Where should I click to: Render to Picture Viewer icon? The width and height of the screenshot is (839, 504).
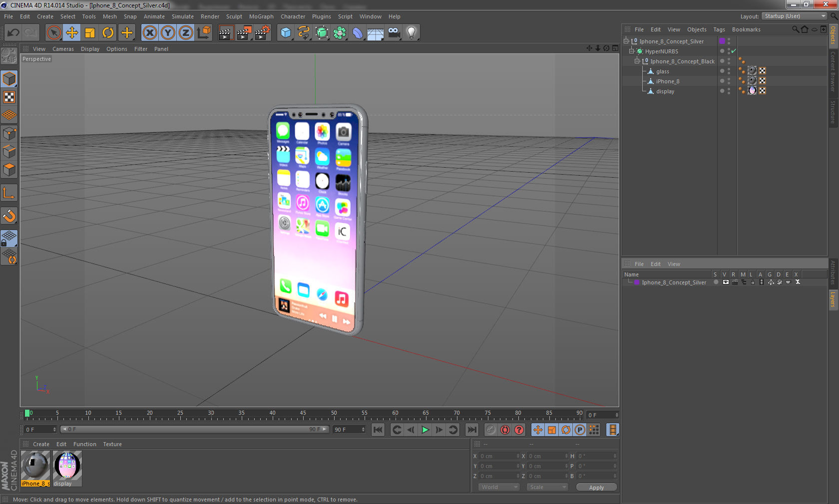click(244, 33)
